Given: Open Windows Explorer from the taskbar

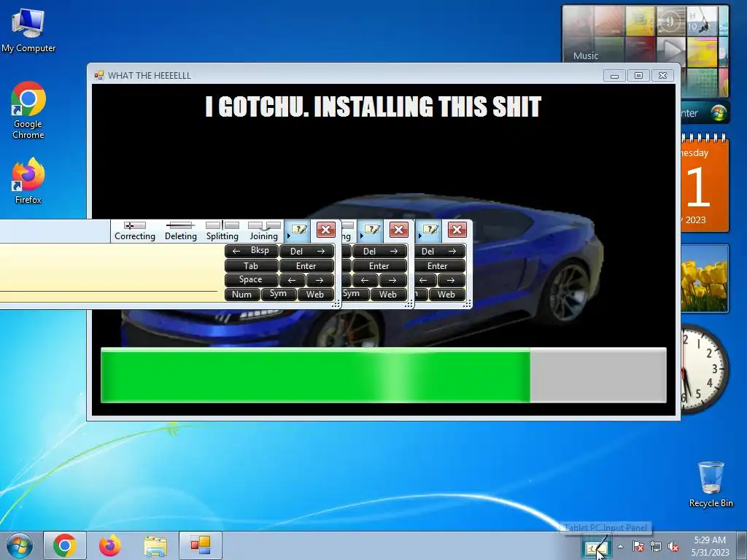Looking at the screenshot, I should click(155, 545).
